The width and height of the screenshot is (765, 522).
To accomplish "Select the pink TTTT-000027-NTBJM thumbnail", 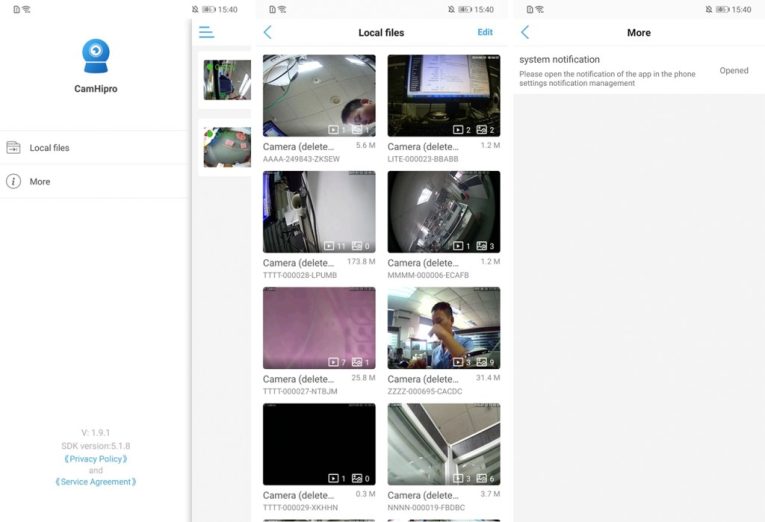I will [x=319, y=328].
